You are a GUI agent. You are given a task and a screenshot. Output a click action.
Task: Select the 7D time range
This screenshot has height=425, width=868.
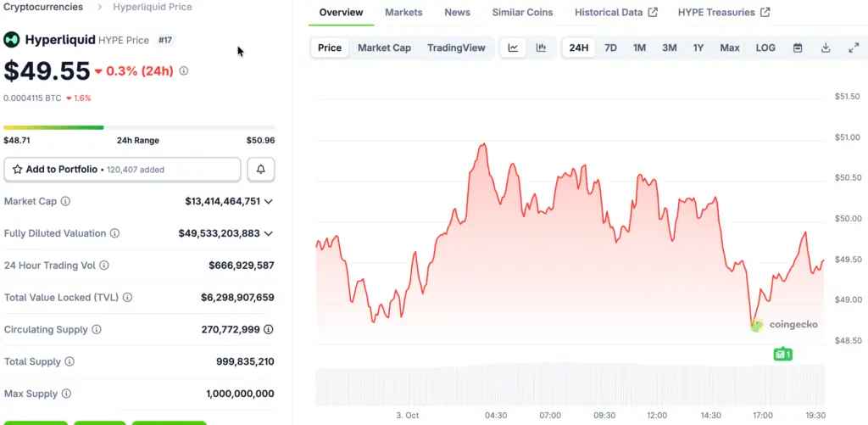pos(610,48)
